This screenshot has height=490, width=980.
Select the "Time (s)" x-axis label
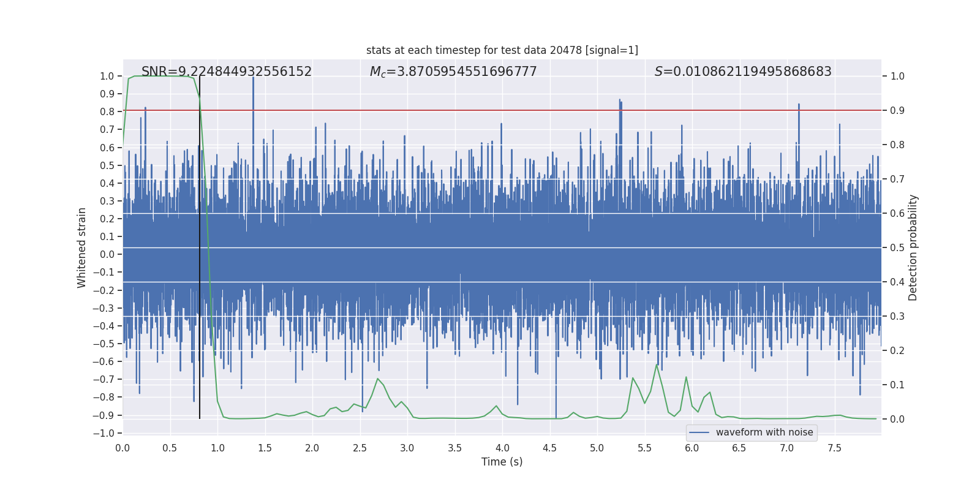(502, 462)
